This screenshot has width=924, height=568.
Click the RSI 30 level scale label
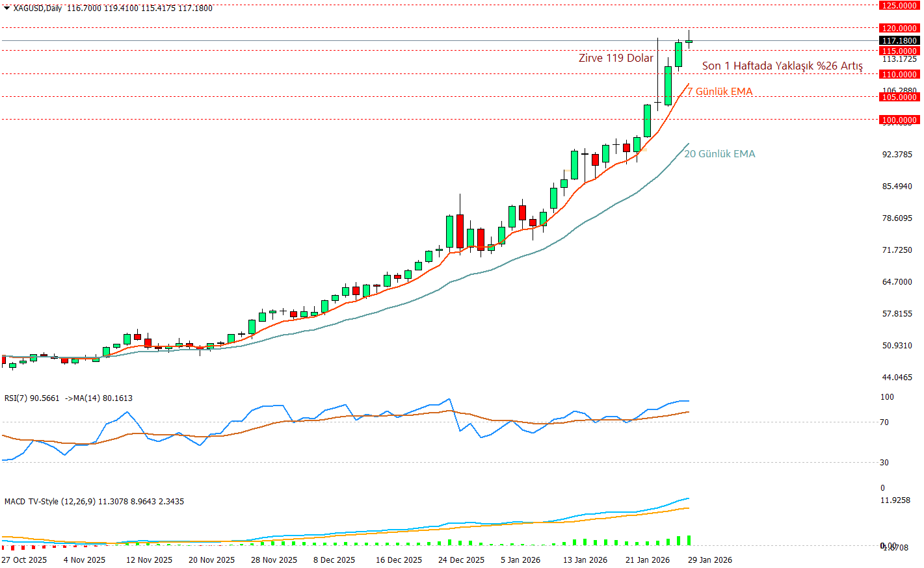click(884, 463)
